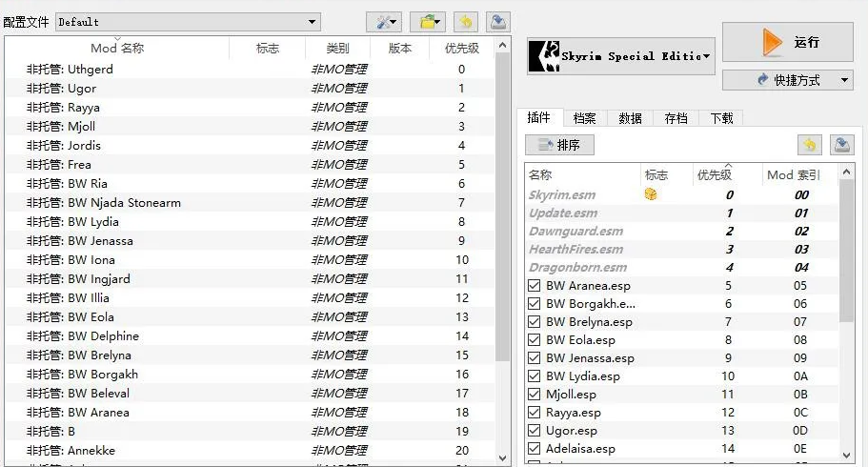Click the plugin list scroll up arrow

pos(846,173)
